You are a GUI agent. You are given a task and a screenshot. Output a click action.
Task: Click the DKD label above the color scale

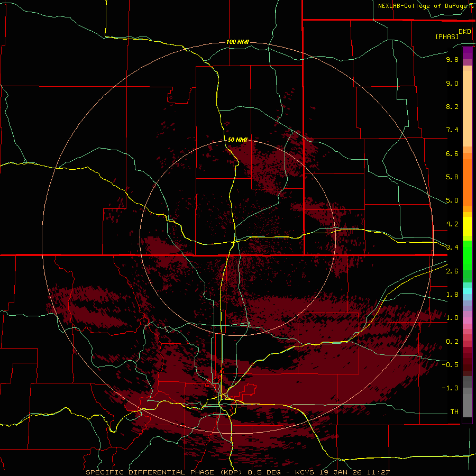[465, 32]
